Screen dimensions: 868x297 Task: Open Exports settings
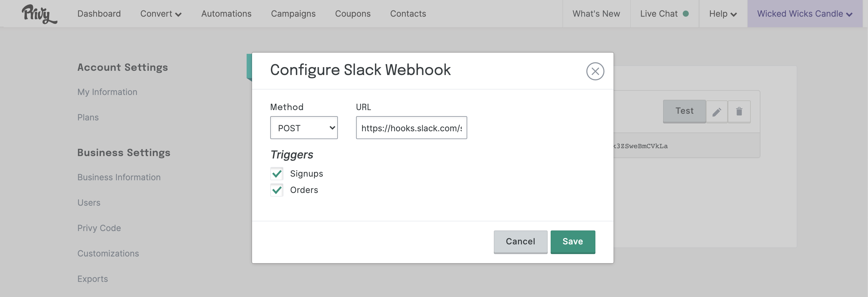click(x=93, y=279)
